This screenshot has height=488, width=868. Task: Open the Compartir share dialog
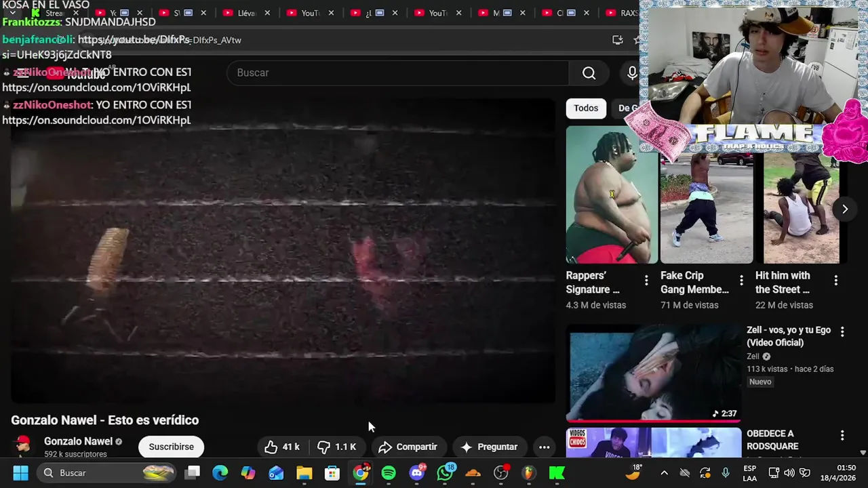408,447
